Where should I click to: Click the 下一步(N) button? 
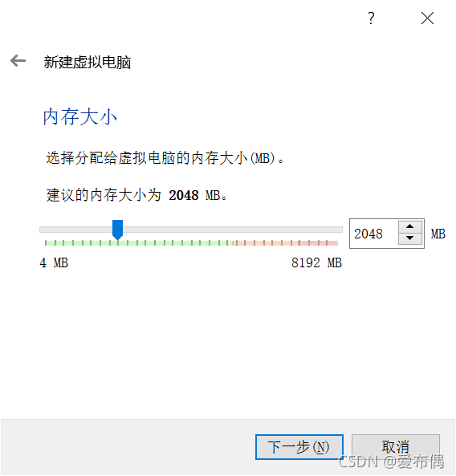tap(299, 447)
